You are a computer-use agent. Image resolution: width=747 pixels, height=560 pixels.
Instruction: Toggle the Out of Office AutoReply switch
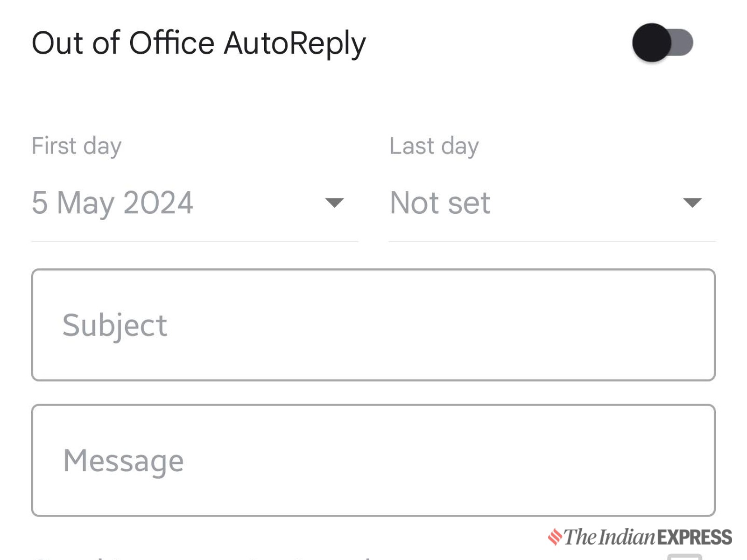[x=662, y=42]
